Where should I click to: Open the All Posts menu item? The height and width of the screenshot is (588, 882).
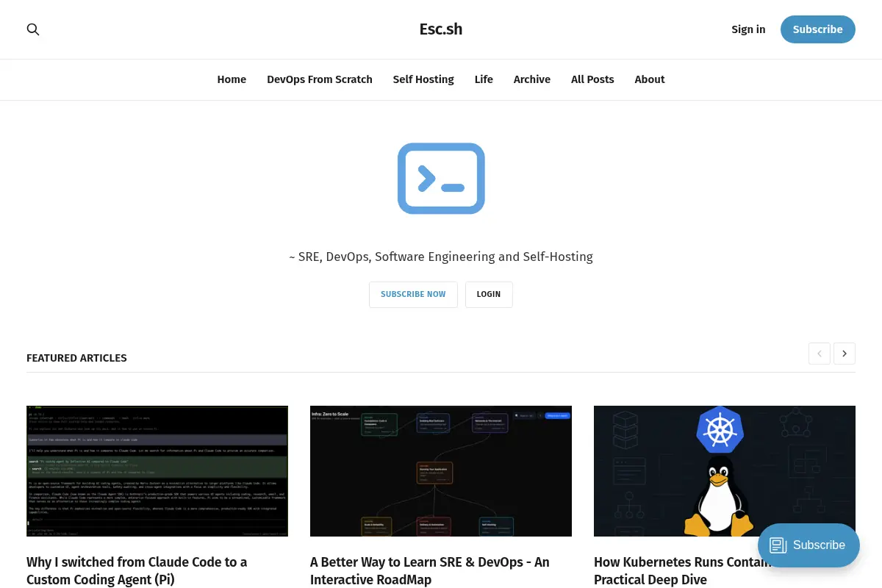[592, 79]
